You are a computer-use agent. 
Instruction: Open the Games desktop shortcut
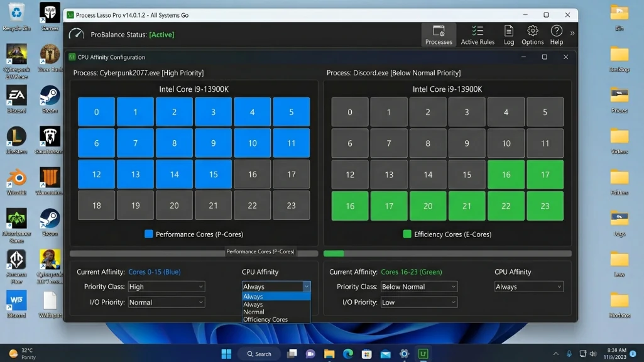50,17
